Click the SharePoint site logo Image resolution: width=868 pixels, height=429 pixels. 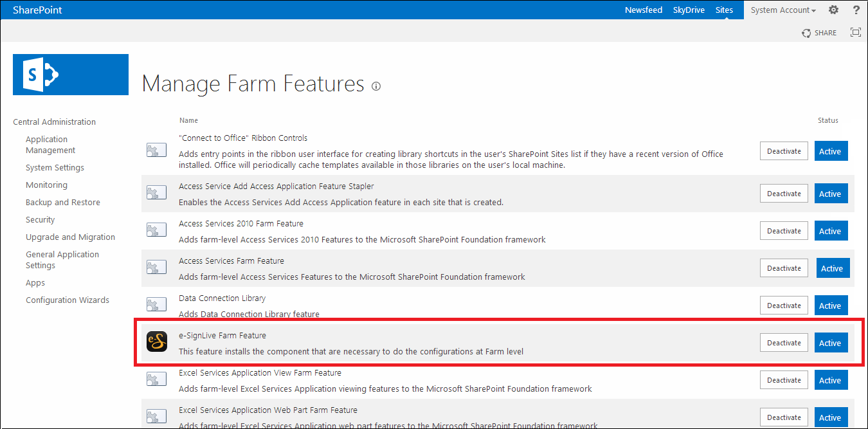pos(71,75)
